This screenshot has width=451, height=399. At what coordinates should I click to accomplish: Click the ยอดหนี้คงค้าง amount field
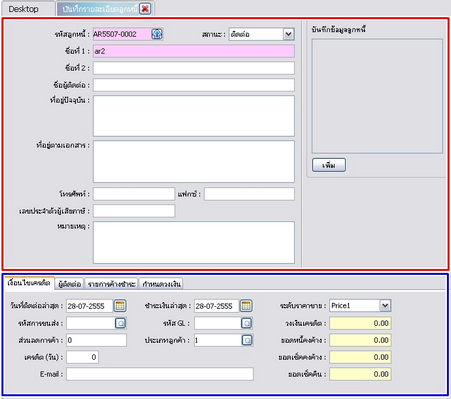(x=360, y=340)
